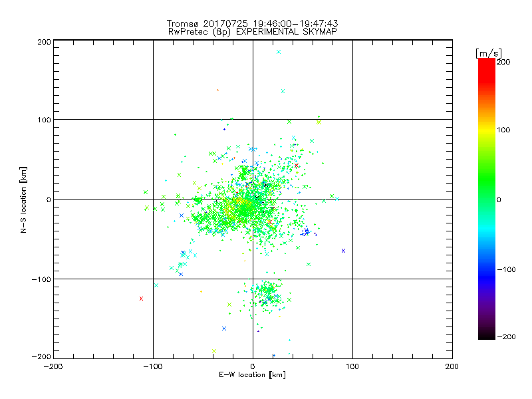Click the '-100' tick label on the E-W axis

pyautogui.click(x=153, y=366)
